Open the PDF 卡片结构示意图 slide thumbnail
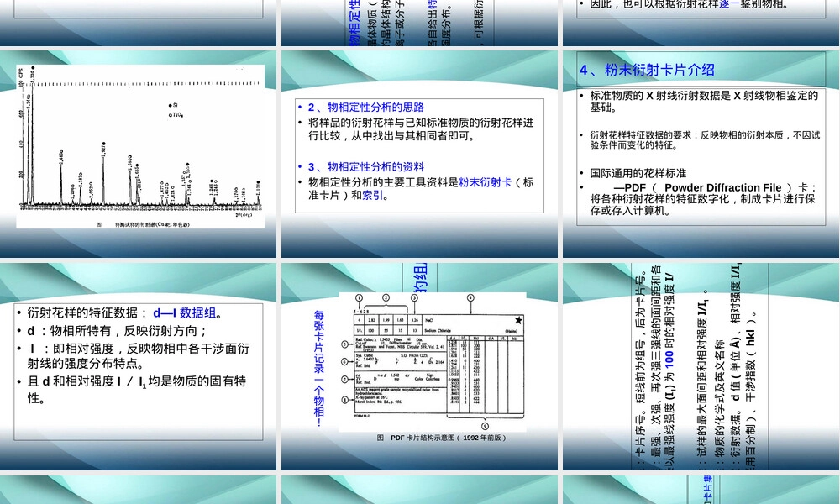 (x=419, y=366)
